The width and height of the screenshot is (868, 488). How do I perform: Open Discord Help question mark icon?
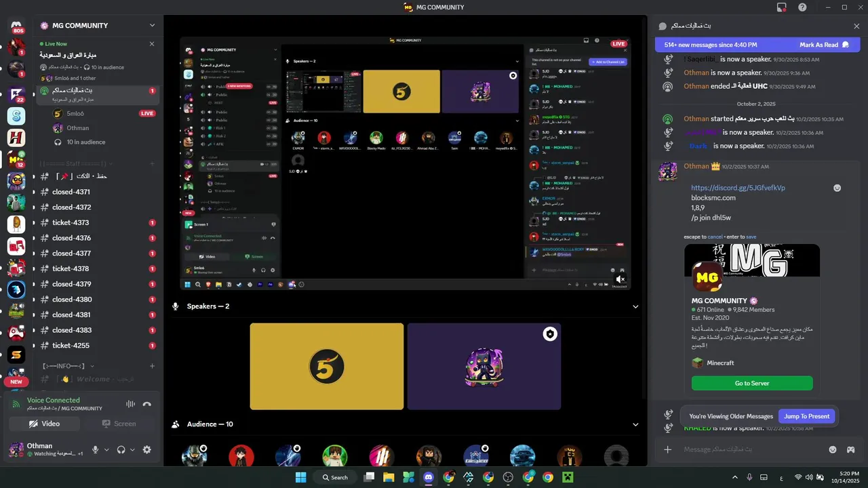click(x=802, y=7)
